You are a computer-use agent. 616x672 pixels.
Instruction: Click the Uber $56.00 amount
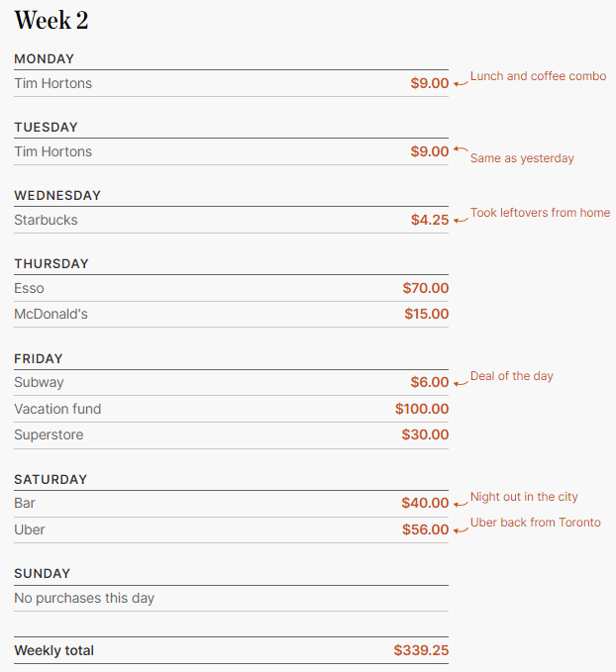pyautogui.click(x=425, y=529)
